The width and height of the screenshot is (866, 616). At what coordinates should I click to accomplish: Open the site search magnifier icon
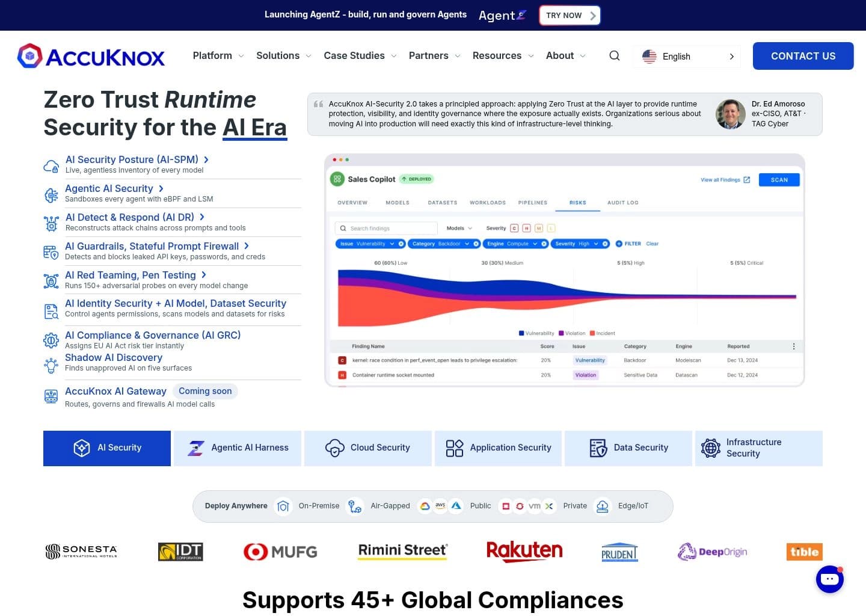(614, 56)
